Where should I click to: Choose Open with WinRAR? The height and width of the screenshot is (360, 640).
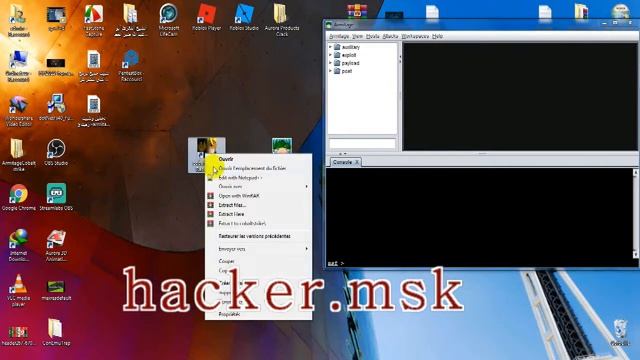(x=258, y=196)
